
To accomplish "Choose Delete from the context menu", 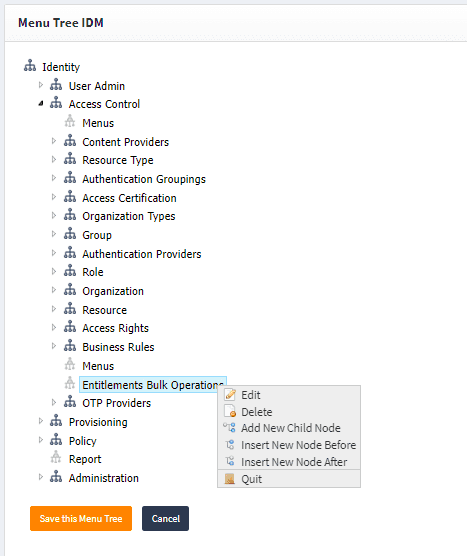I will (x=257, y=412).
